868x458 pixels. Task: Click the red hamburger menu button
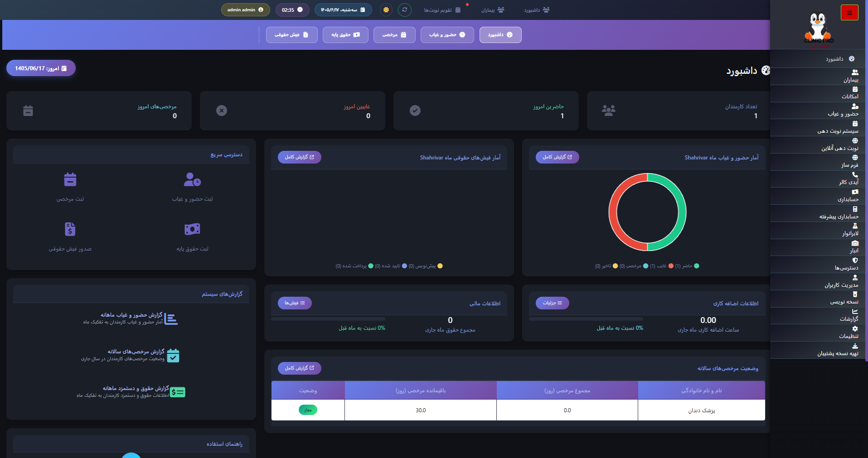click(x=849, y=13)
